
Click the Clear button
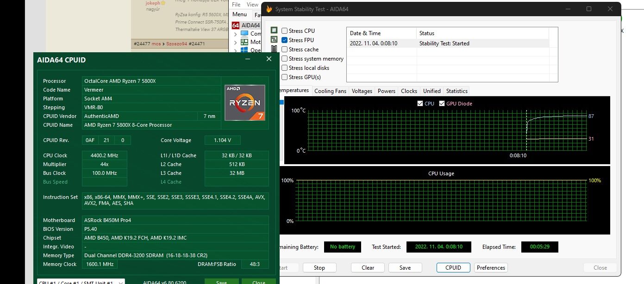(368, 267)
